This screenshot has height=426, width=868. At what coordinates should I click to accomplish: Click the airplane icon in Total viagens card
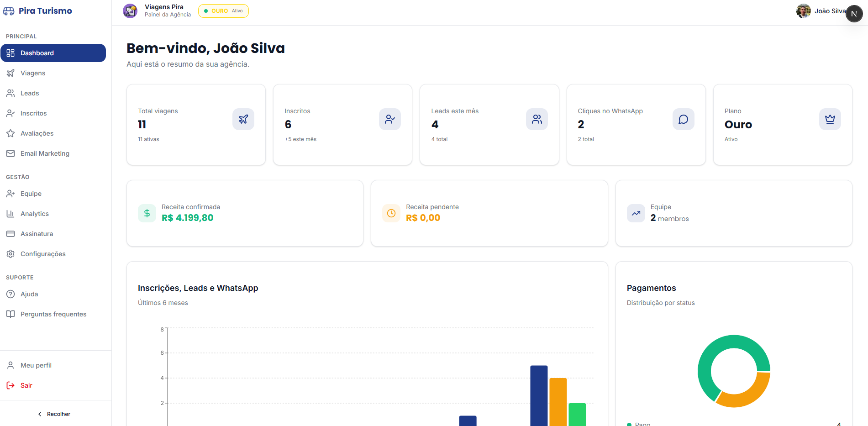[243, 119]
